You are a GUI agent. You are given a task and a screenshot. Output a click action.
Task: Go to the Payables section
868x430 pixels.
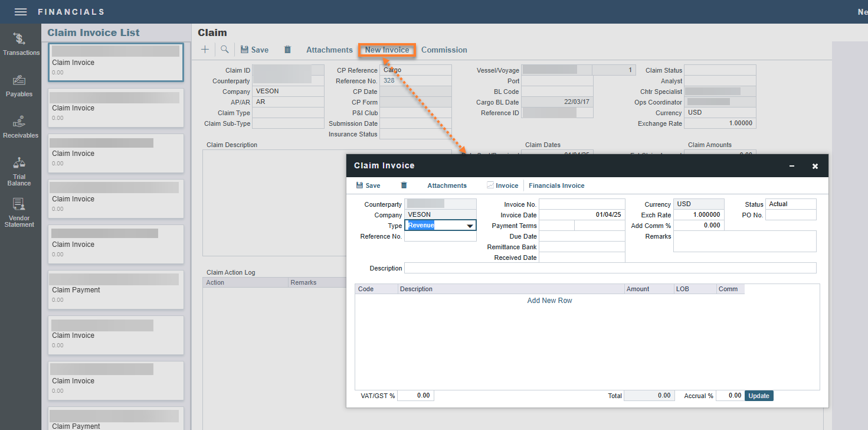(x=19, y=86)
